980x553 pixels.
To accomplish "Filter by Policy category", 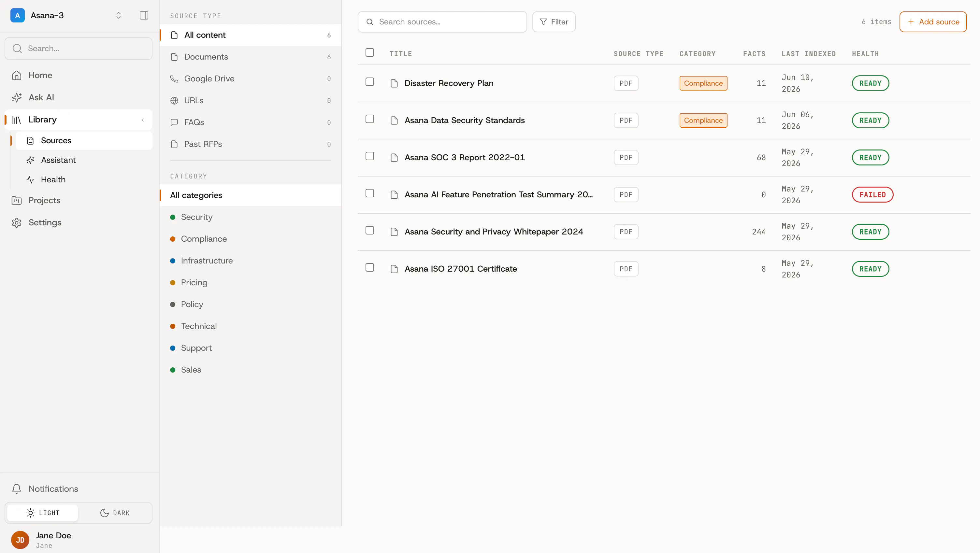I will pyautogui.click(x=250, y=304).
